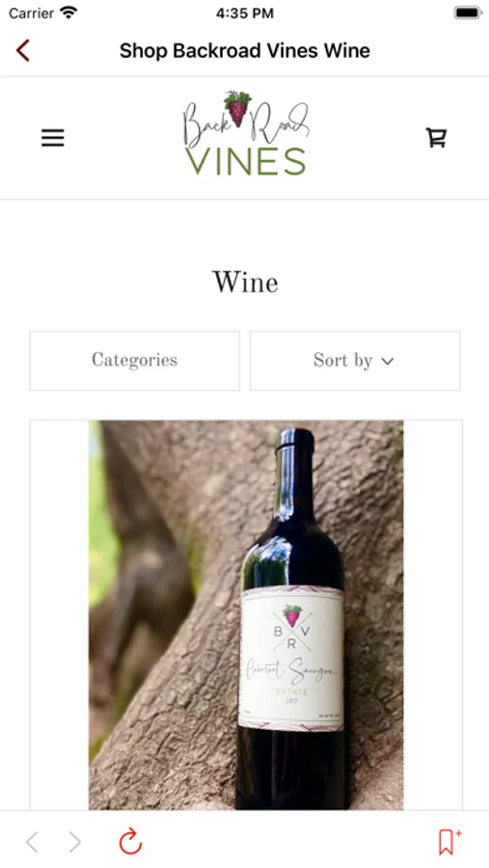Open the Categories filter
Screen dimensions: 489x868
coord(135,361)
